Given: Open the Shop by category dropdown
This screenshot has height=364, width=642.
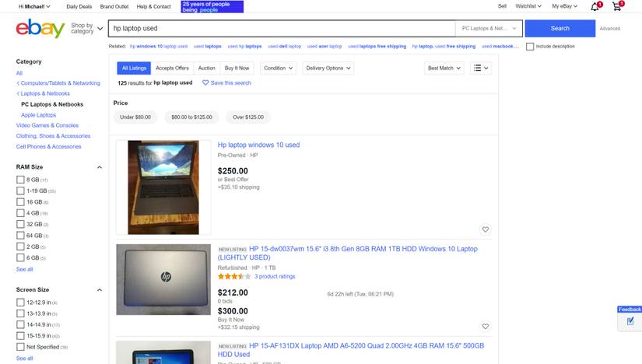Looking at the screenshot, I should 86,28.
